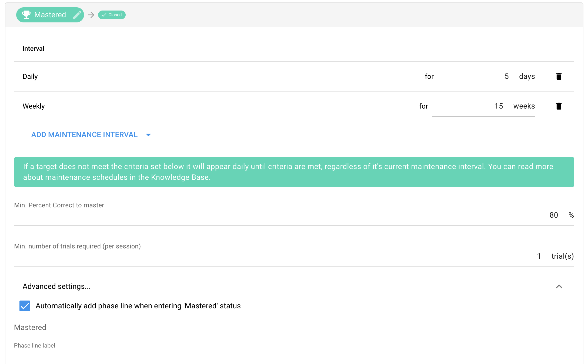Click the Mastered status chip label
The image size is (588, 364).
coord(50,15)
